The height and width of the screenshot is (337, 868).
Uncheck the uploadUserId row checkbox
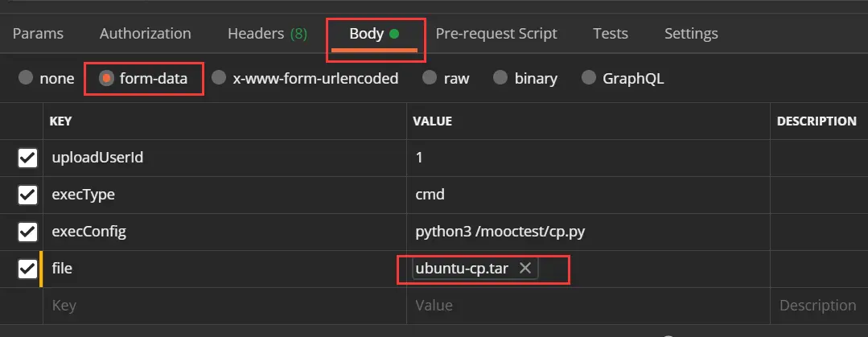click(x=27, y=158)
